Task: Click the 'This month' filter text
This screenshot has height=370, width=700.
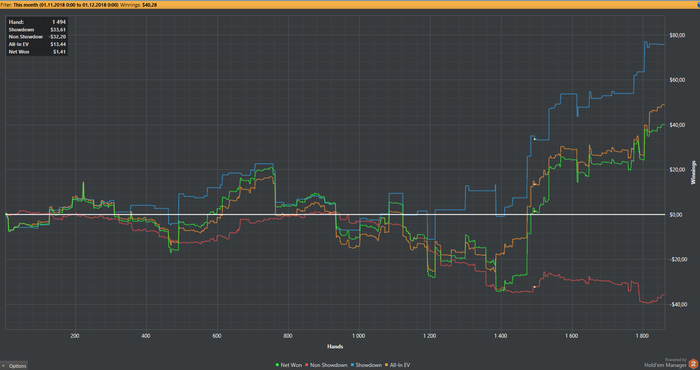Action: [x=25, y=5]
